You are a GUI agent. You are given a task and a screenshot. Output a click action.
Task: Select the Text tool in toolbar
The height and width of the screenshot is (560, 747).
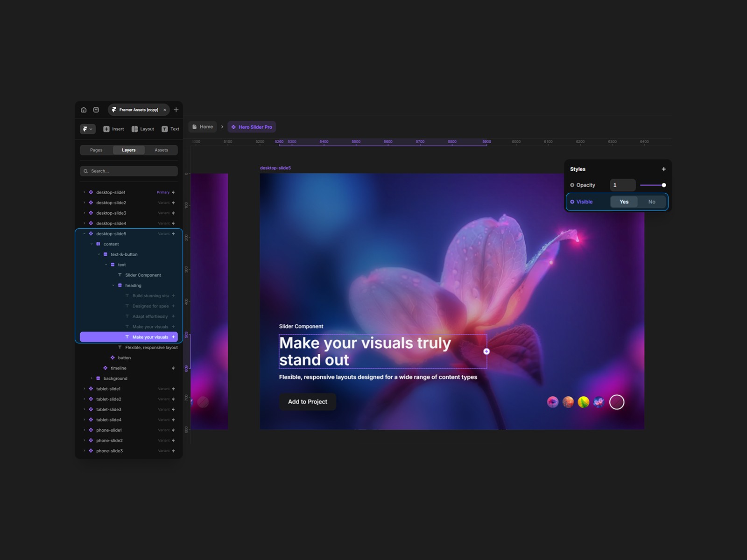point(170,129)
